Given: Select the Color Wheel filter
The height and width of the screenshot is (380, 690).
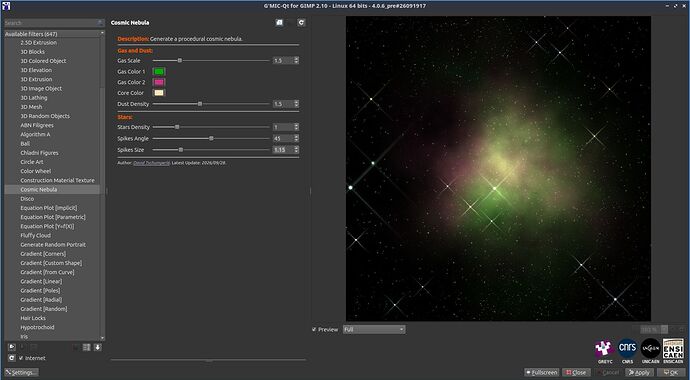Looking at the screenshot, I should [35, 172].
